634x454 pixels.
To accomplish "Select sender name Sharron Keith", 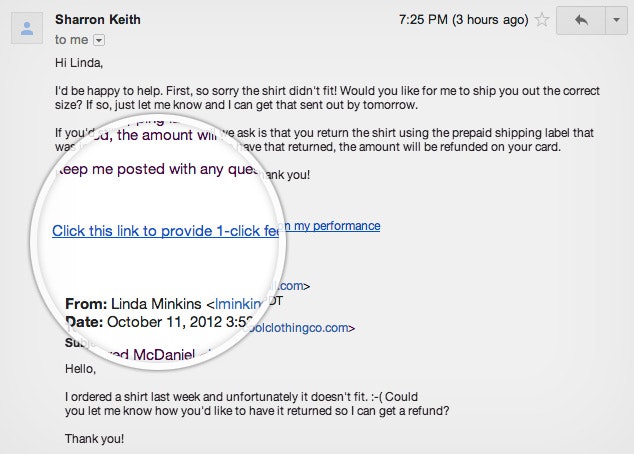I will [98, 19].
